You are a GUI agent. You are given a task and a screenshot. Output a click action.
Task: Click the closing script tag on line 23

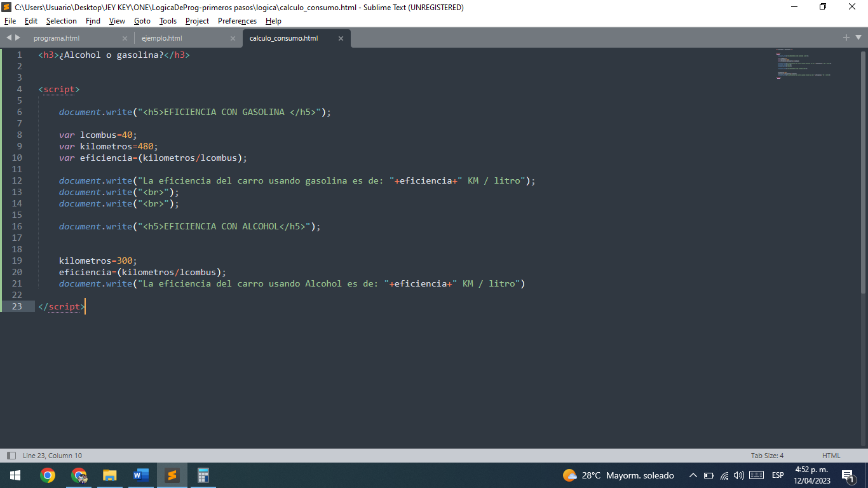(62, 306)
